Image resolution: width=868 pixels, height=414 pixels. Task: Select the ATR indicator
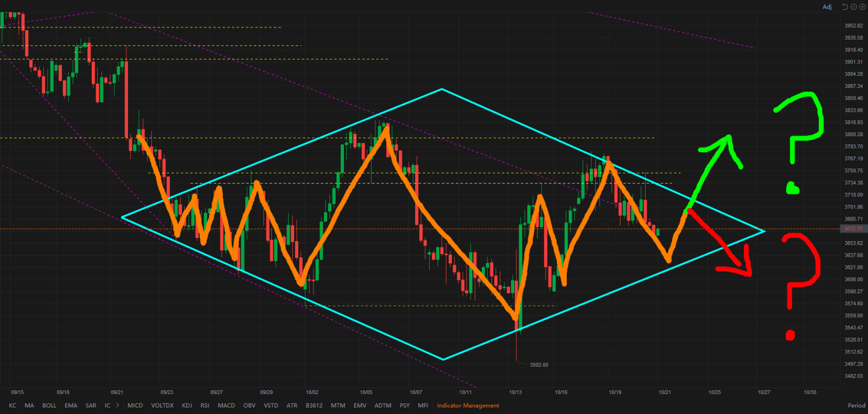(x=292, y=405)
